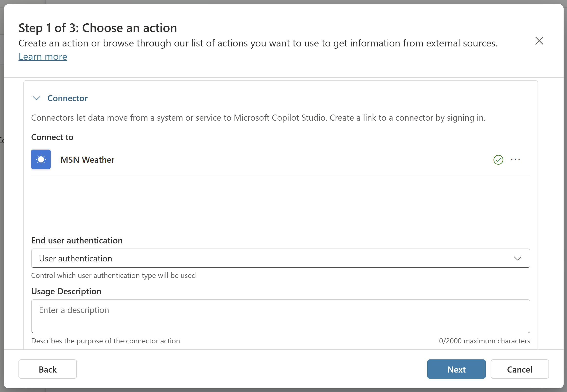Click the End user authentication label
The height and width of the screenshot is (392, 567).
coord(77,241)
